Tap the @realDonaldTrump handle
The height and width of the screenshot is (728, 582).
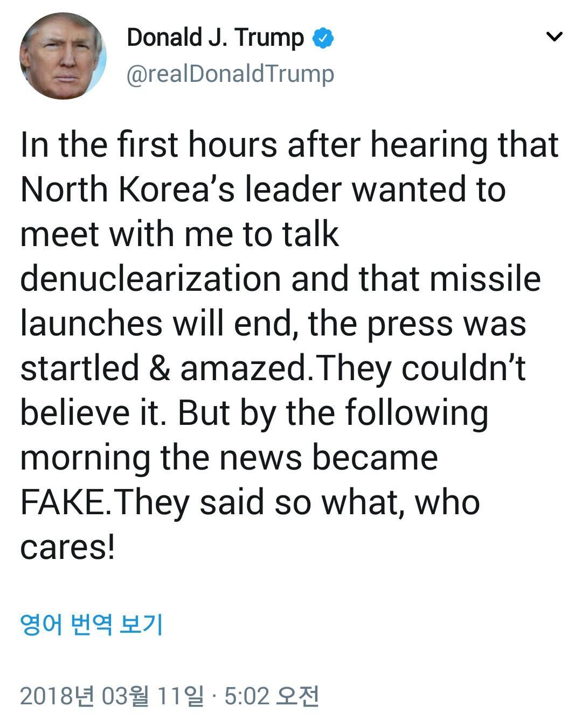click(x=230, y=74)
